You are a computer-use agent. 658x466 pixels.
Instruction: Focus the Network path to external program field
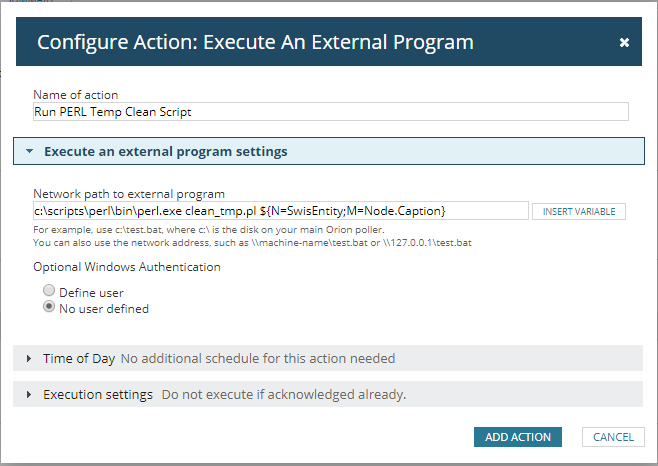point(280,211)
